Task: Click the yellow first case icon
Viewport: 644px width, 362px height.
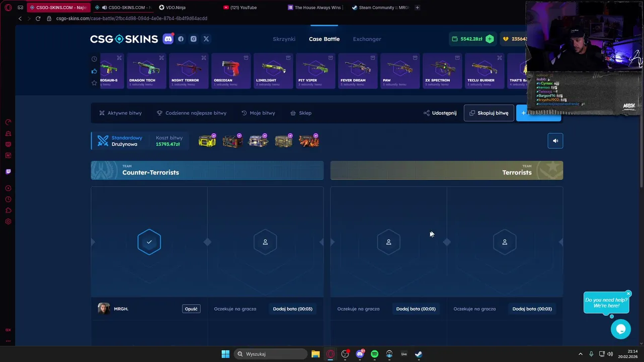Action: click(207, 141)
